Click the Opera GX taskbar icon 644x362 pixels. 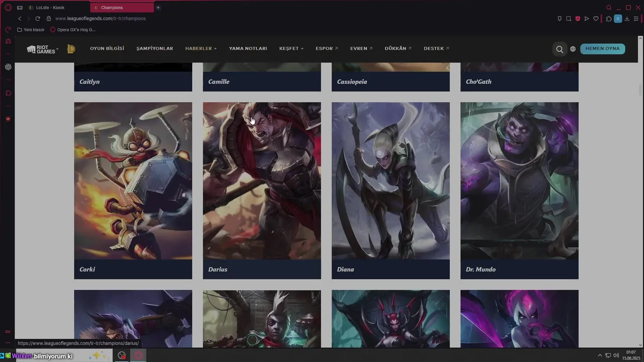(138, 355)
